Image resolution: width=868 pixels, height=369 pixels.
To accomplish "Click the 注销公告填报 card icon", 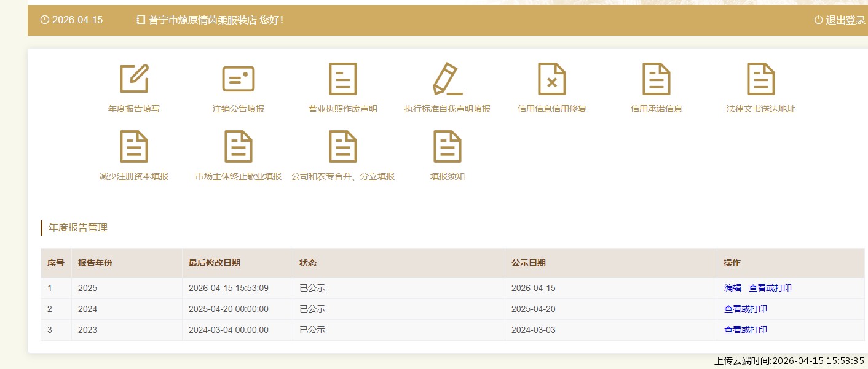I will pyautogui.click(x=239, y=79).
